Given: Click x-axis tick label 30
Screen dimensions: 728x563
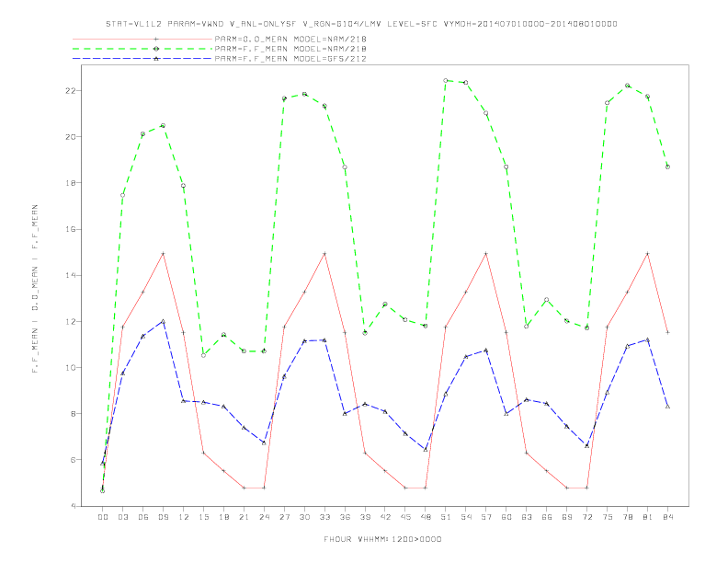Looking at the screenshot, I should click(x=304, y=517).
